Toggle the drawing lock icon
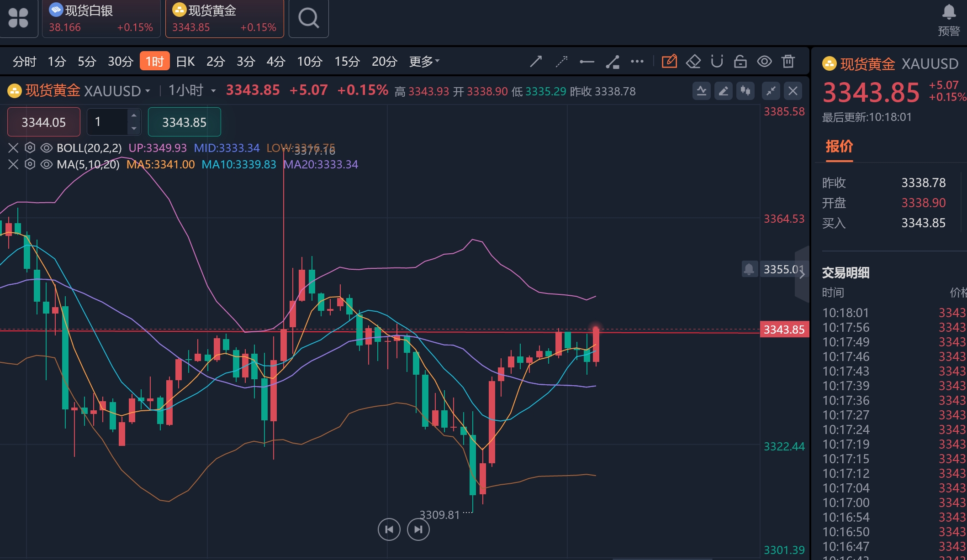Image resolution: width=967 pixels, height=560 pixels. [740, 61]
